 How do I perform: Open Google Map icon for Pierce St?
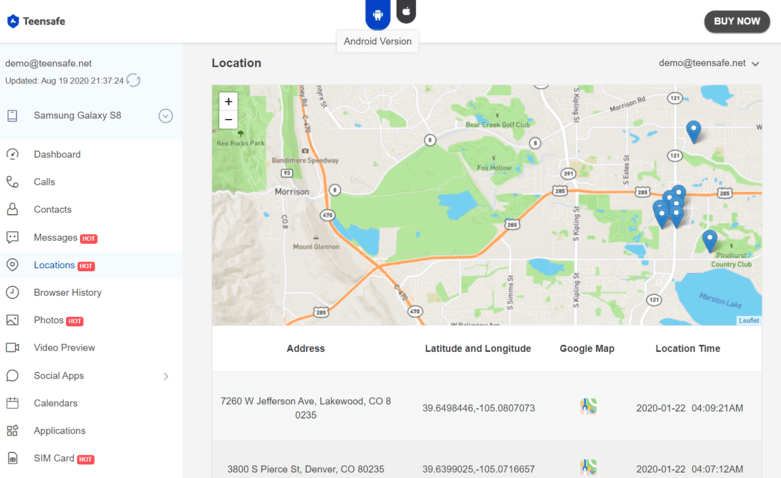pos(588,467)
